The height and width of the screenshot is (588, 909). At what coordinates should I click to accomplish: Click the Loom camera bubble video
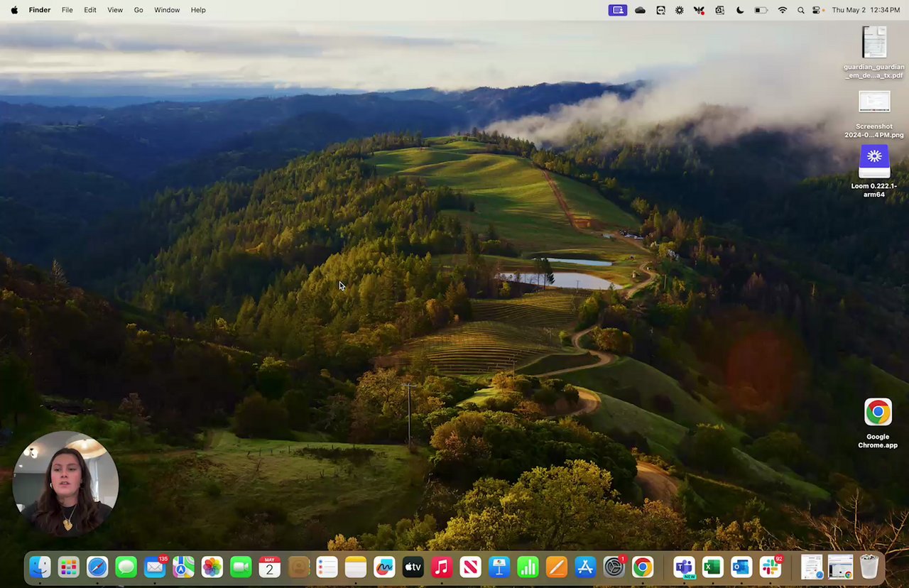tap(65, 484)
